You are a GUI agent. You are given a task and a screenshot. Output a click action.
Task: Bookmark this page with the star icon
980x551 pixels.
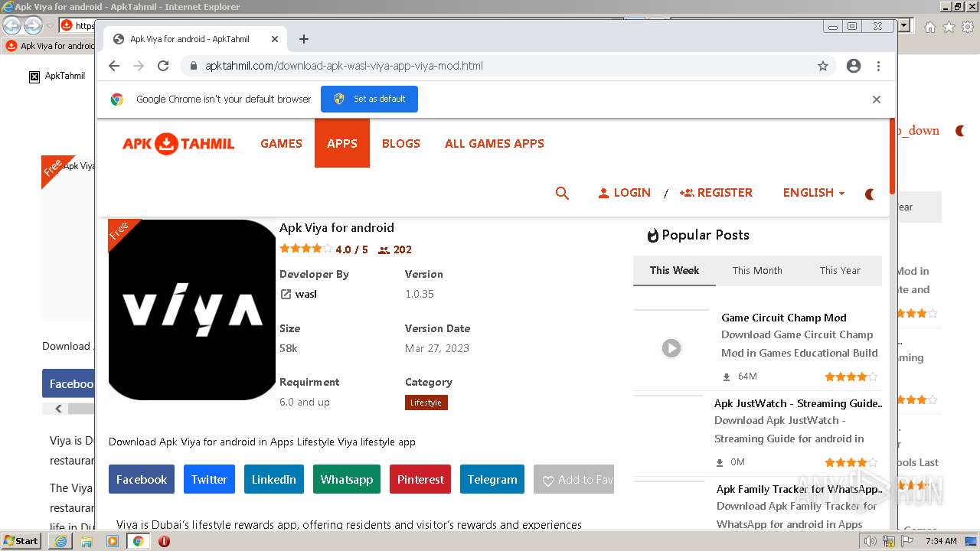coord(823,66)
